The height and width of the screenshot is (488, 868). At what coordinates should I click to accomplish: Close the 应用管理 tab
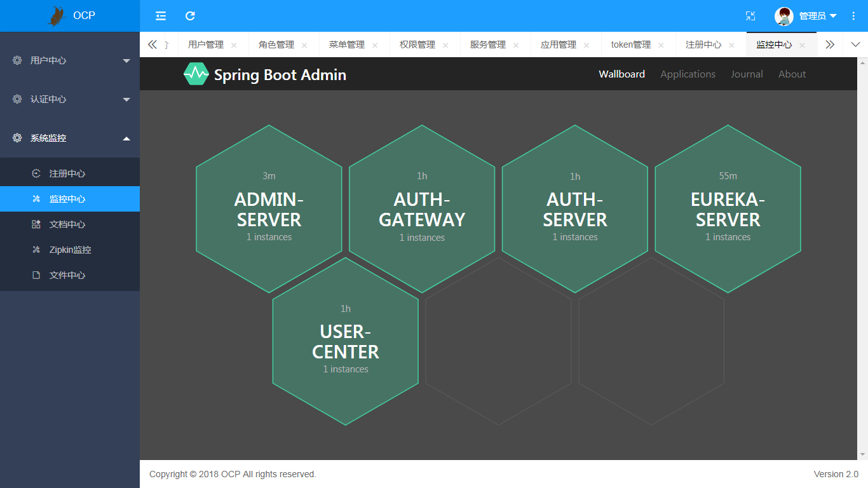(587, 45)
